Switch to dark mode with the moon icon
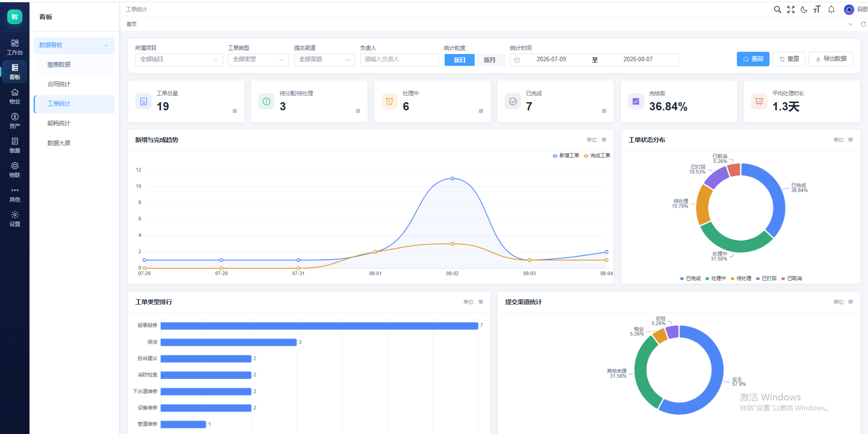 pyautogui.click(x=804, y=10)
